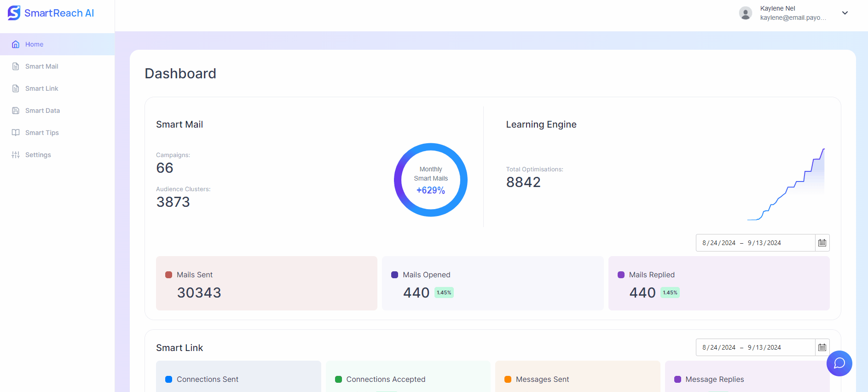Click the Smart Mail date range field
The height and width of the screenshot is (392, 868).
[756, 243]
